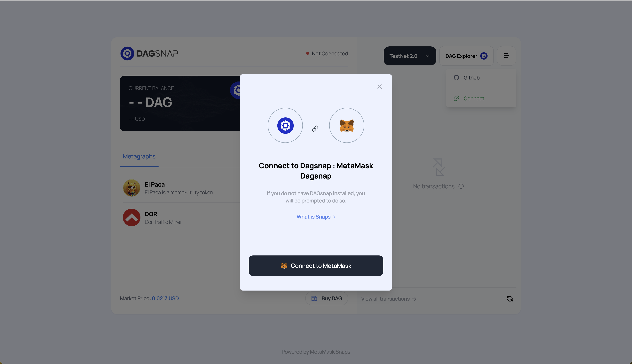Click the MetaMask fox logo circle
Image resolution: width=632 pixels, height=364 pixels.
click(346, 126)
